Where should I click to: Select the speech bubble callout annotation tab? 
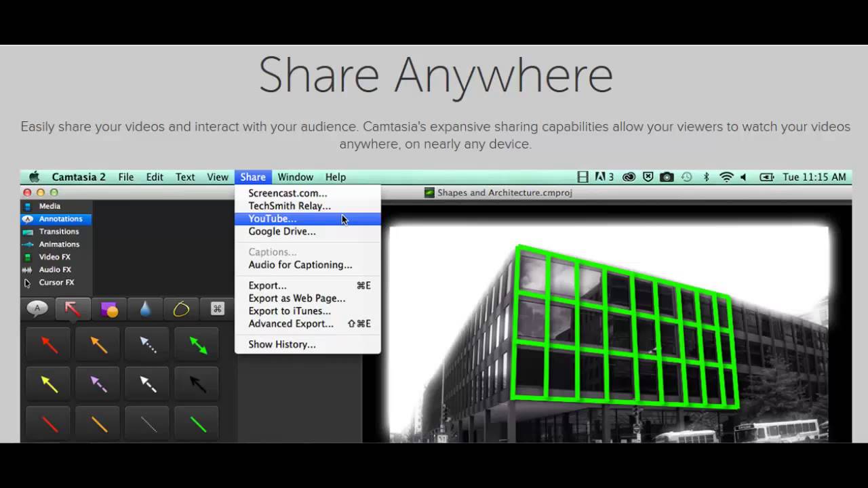point(37,309)
